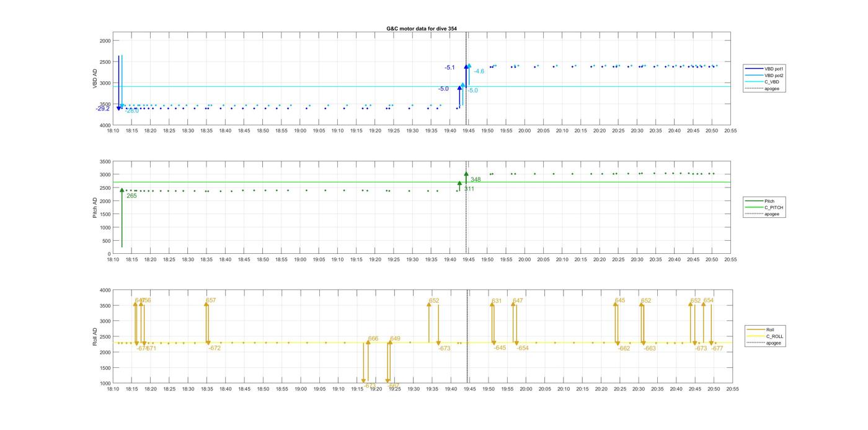Click the "631" roll data label

coord(497,301)
